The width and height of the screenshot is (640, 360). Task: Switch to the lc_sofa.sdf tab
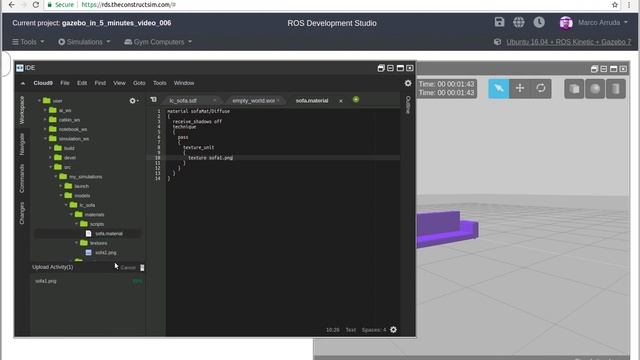click(183, 100)
